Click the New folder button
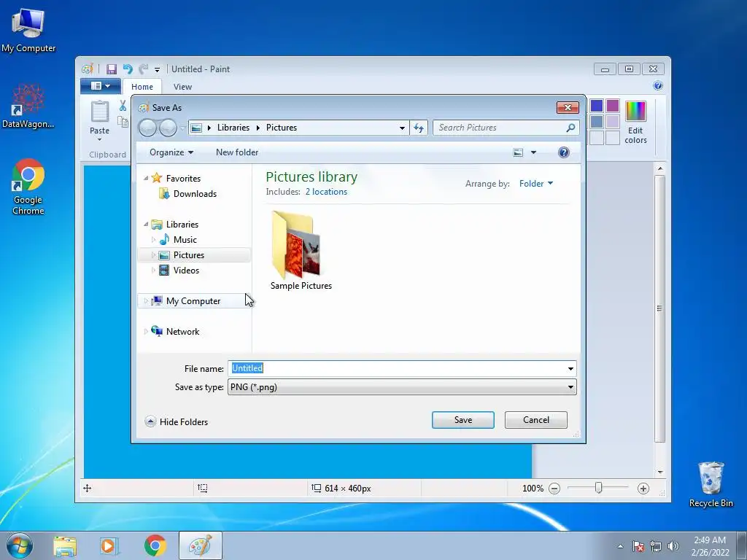 coord(237,152)
